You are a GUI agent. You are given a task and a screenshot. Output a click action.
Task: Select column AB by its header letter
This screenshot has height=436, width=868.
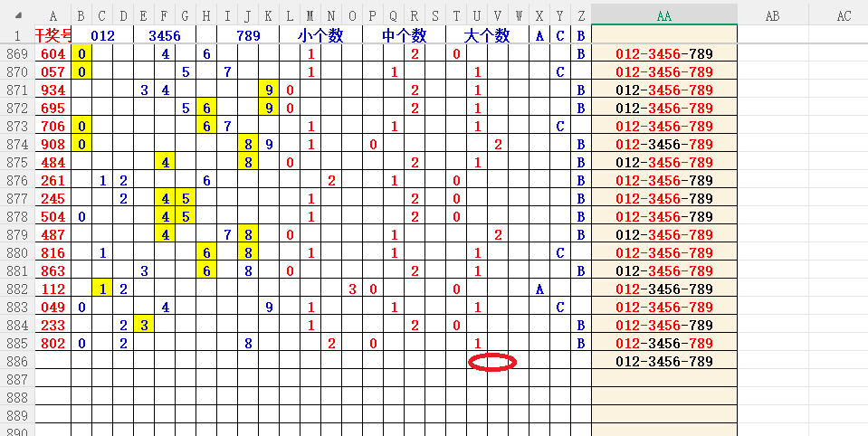point(772,16)
